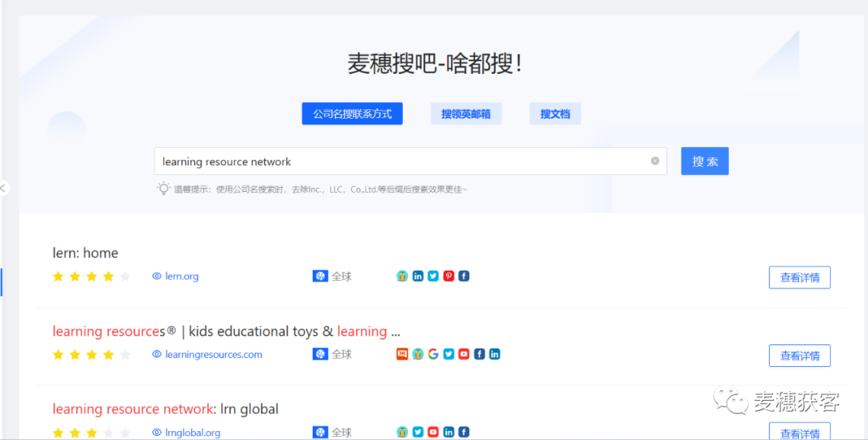
Task: Click the star rating of lrnglobal.org
Action: point(92,432)
